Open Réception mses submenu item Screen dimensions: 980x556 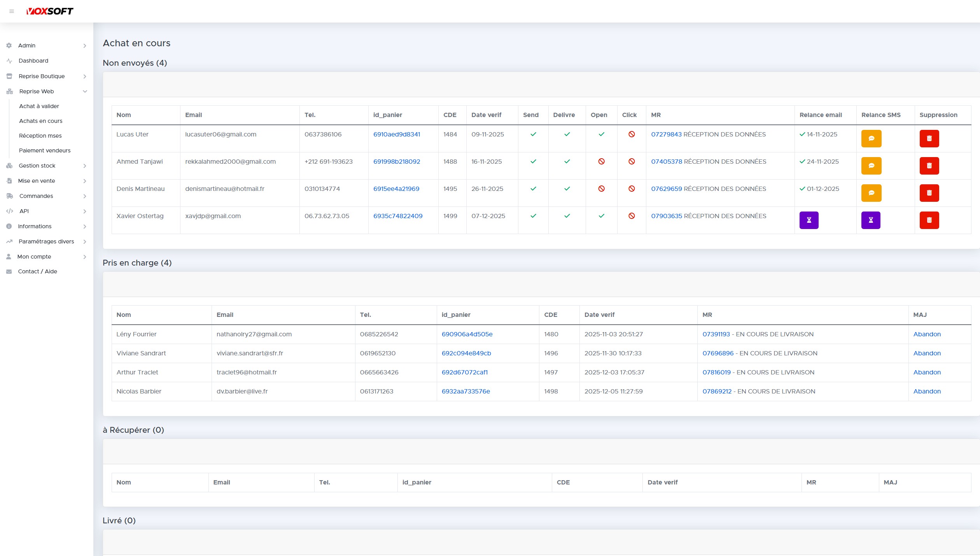tap(40, 136)
